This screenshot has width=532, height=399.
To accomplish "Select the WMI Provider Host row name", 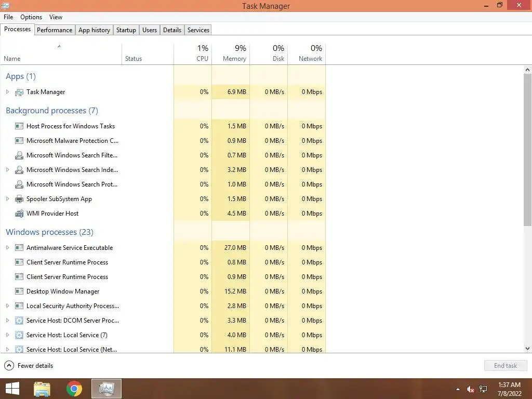I will click(x=52, y=214).
